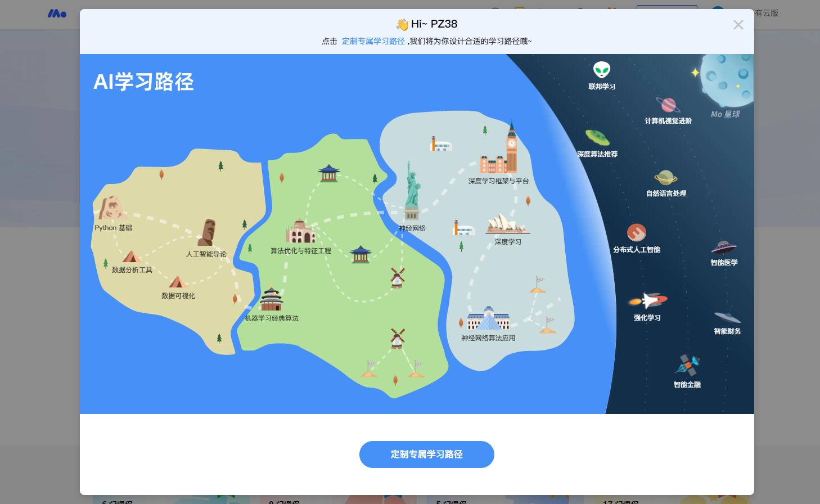Open the green UFO 深度算法推荐 course

click(597, 137)
